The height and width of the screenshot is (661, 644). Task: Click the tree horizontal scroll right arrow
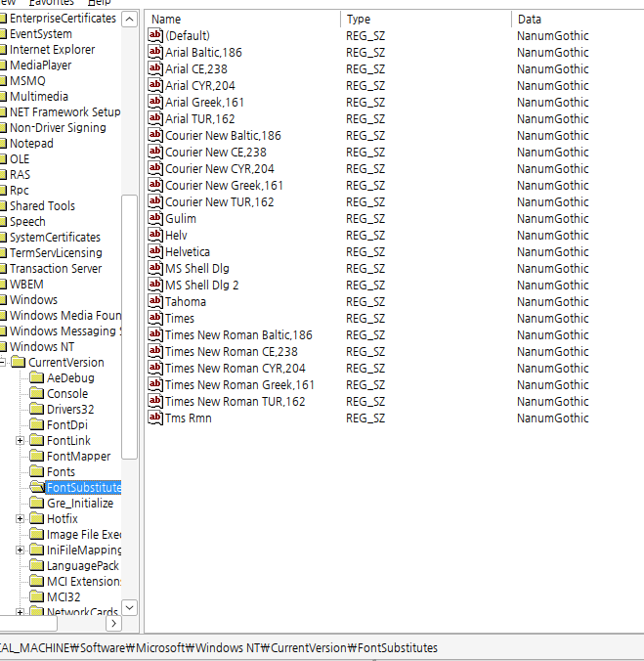tap(113, 624)
